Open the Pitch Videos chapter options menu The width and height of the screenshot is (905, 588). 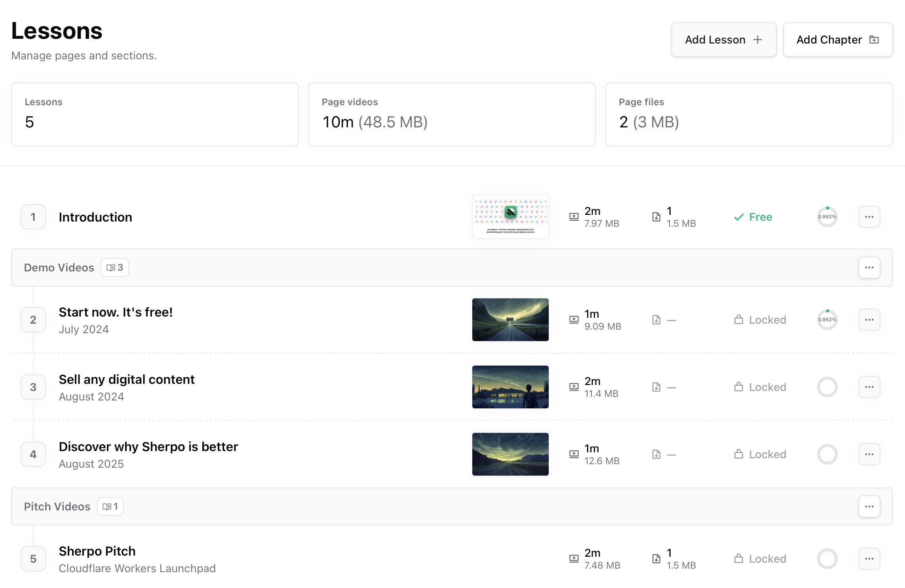(869, 506)
